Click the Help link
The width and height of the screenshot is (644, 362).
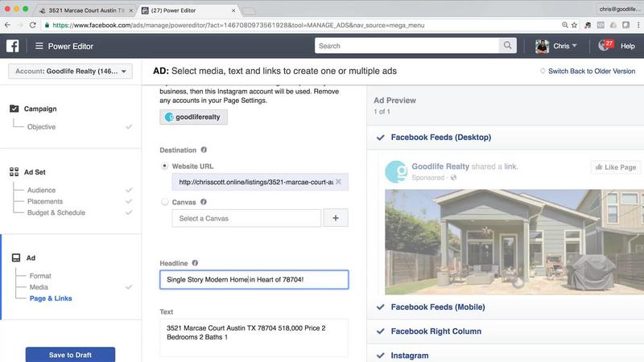pos(628,46)
